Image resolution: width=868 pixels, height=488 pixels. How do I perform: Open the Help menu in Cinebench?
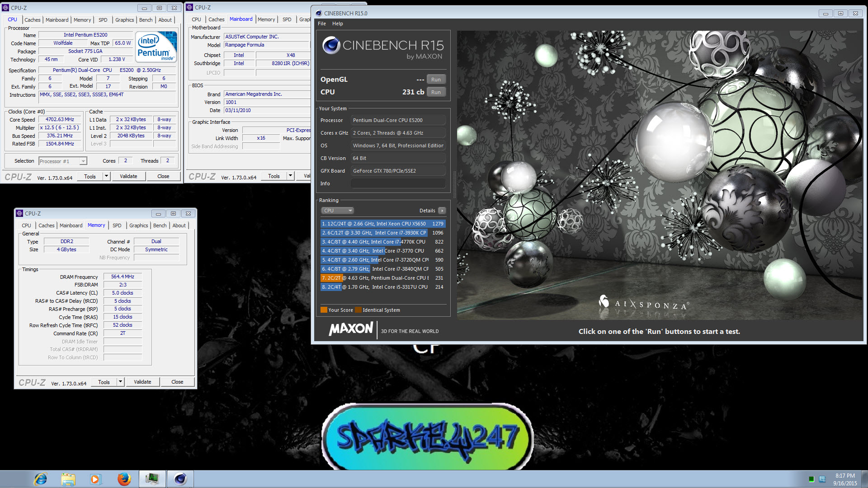click(x=338, y=23)
